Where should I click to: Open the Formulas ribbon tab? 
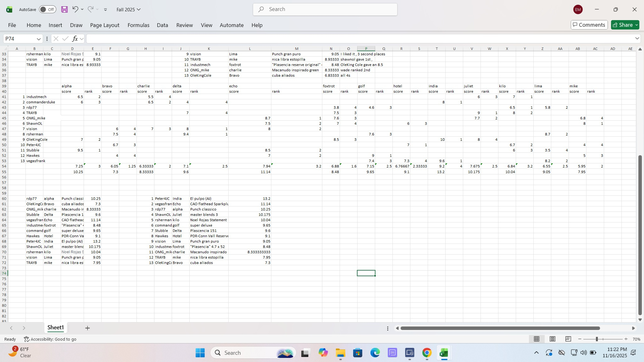click(138, 25)
